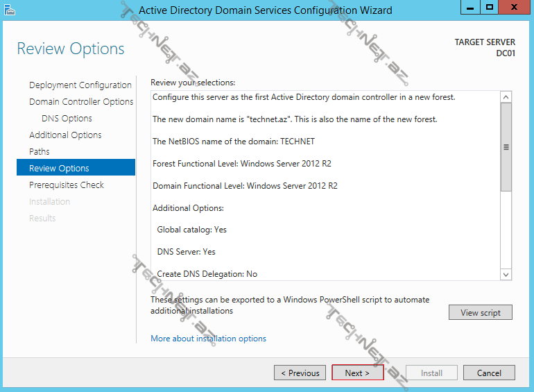Close the Active Directory configuration wizard
Viewport: 534px width, 392px height.
(x=514, y=7)
